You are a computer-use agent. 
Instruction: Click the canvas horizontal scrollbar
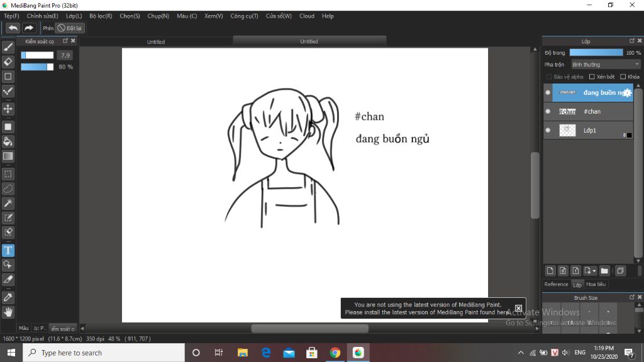coord(309,328)
